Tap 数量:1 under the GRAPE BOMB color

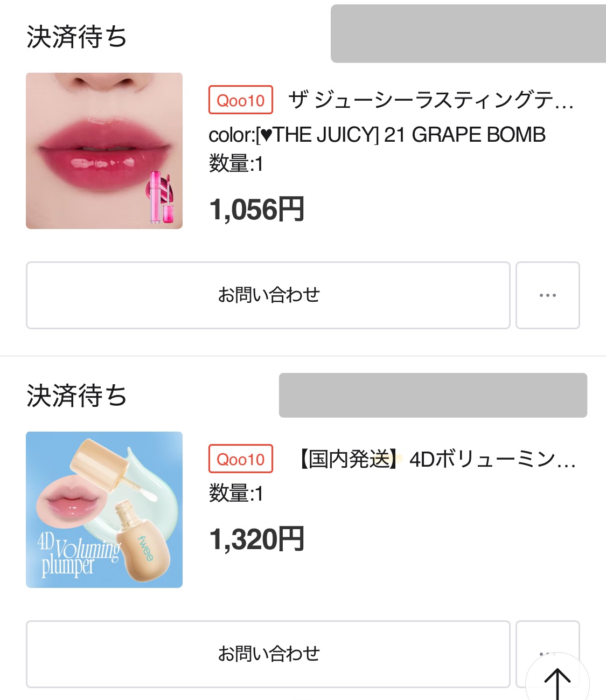(x=236, y=164)
